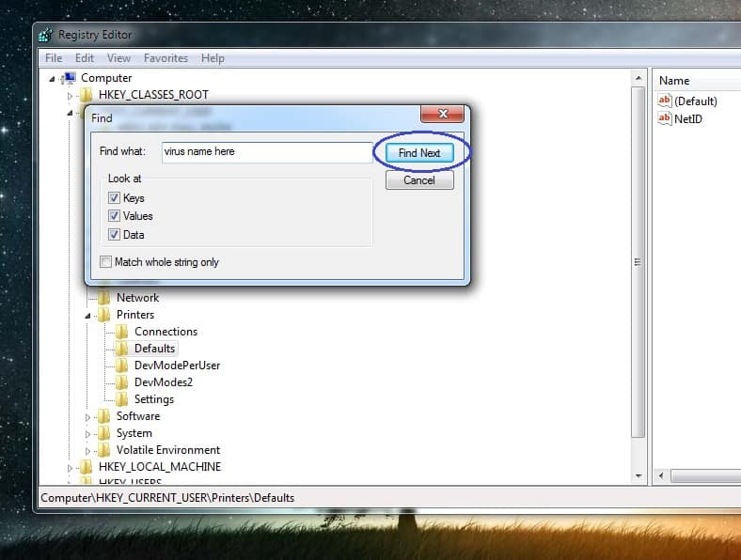Select the Printers folder icon

[104, 315]
